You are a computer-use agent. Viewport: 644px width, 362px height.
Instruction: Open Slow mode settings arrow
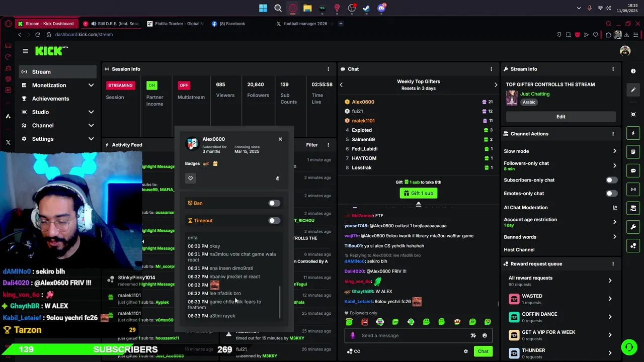coord(614,151)
